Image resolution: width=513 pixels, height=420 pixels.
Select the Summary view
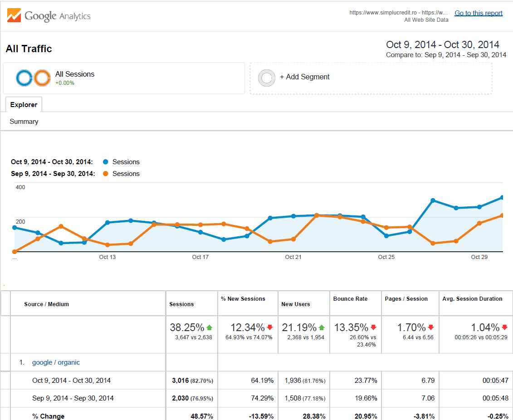click(x=24, y=121)
